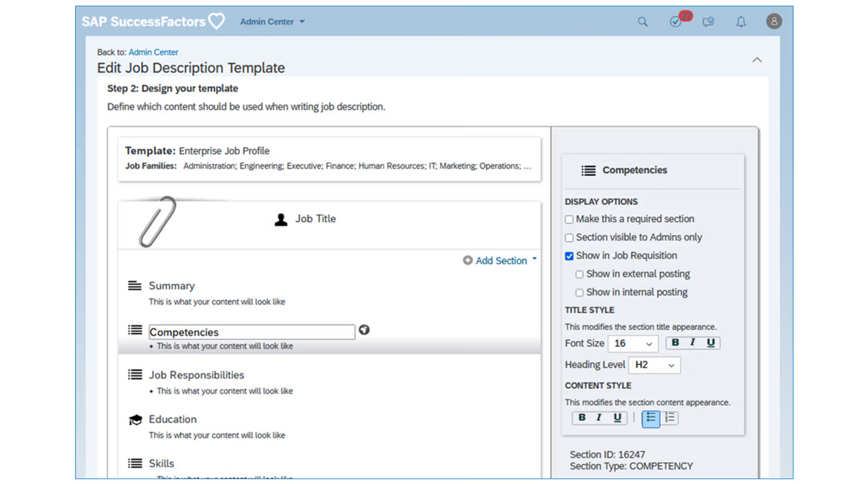Viewport: 868px width, 484px height.
Task: Check Make this a required section
Action: (569, 219)
